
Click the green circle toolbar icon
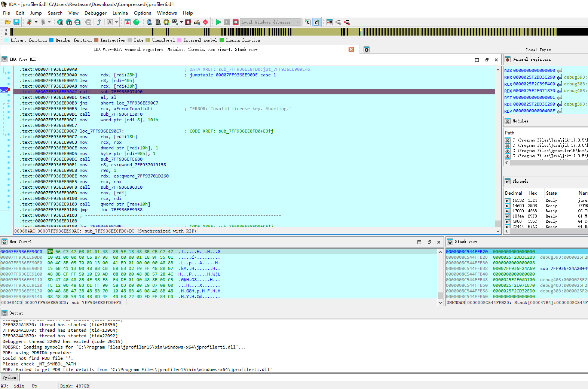(136, 22)
